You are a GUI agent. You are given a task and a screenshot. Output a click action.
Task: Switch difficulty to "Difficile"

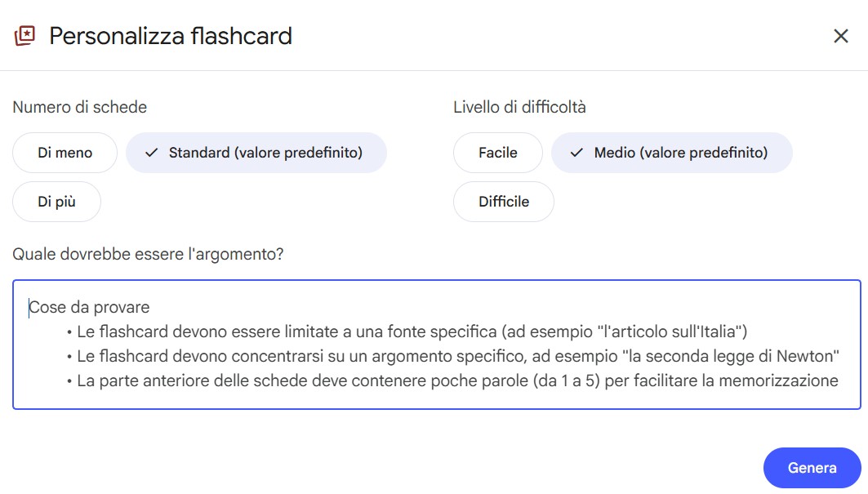click(504, 202)
